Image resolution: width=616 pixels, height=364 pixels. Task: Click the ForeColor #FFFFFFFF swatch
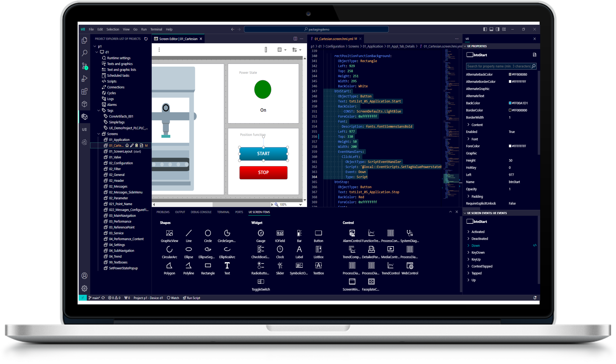(x=510, y=146)
